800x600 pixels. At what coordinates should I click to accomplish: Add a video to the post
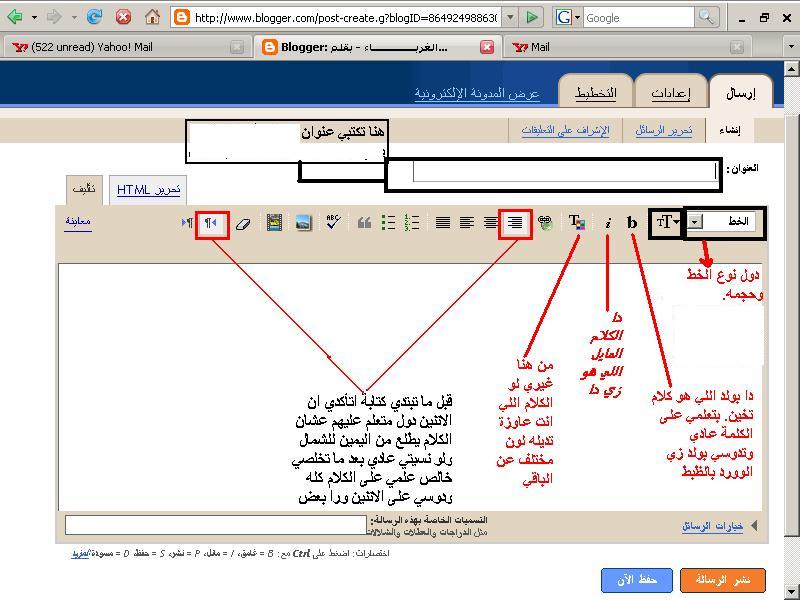point(274,222)
